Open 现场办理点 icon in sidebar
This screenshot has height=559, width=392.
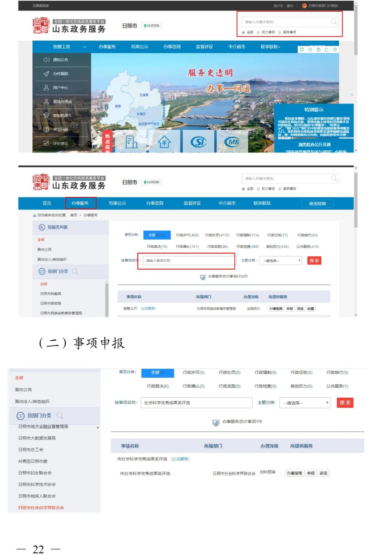coord(46,102)
